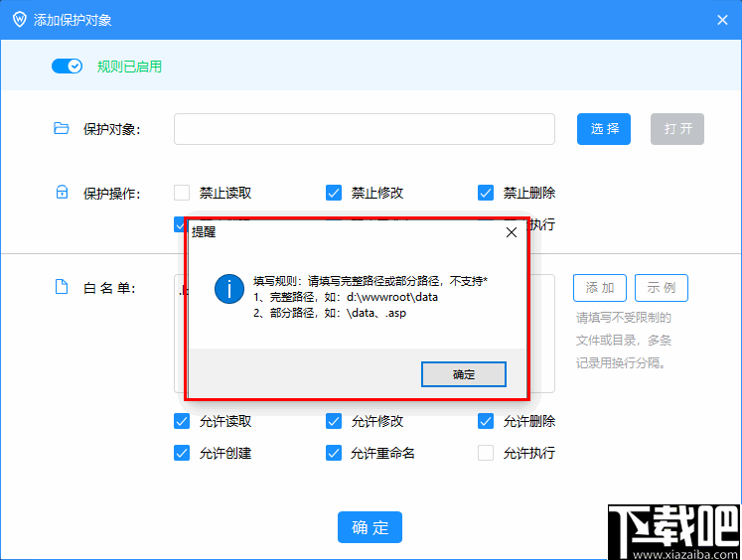Click the shield logo in title bar
The width and height of the screenshot is (742, 560).
point(20,20)
